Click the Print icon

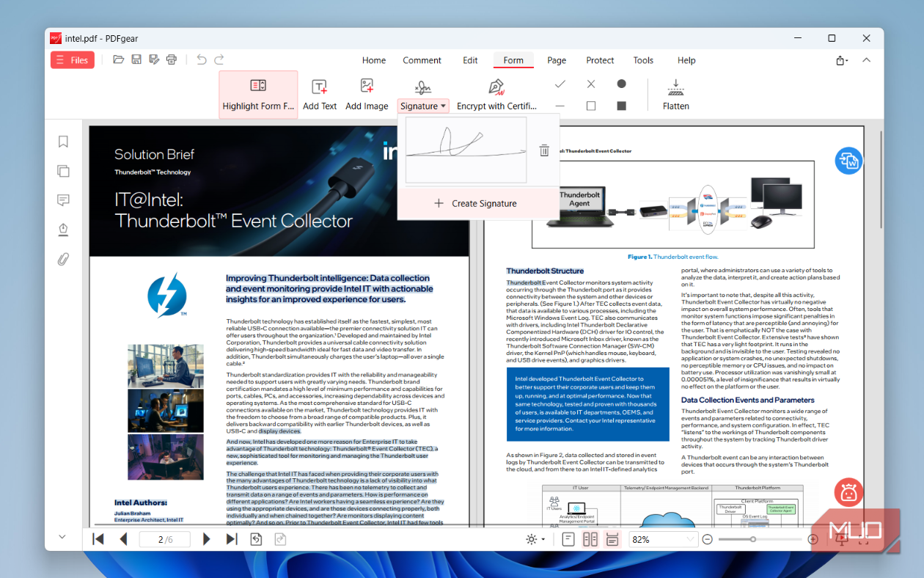click(172, 60)
